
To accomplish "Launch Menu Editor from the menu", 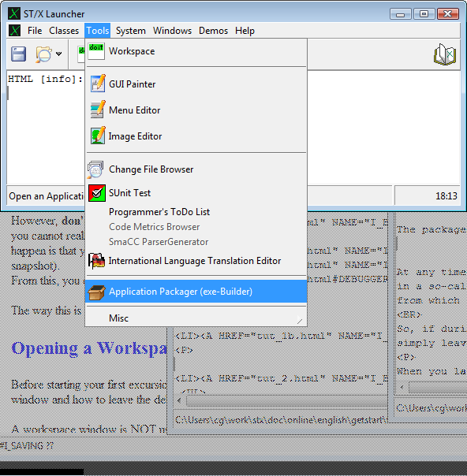I will pos(196,110).
